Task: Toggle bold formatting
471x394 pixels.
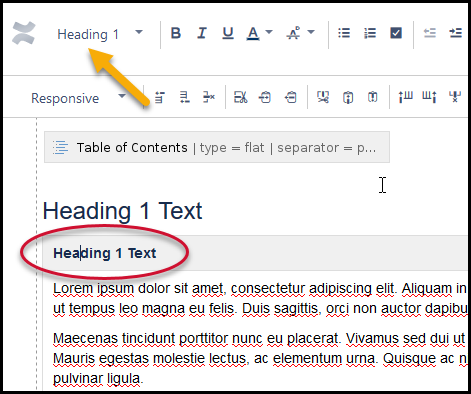Action: coord(176,33)
